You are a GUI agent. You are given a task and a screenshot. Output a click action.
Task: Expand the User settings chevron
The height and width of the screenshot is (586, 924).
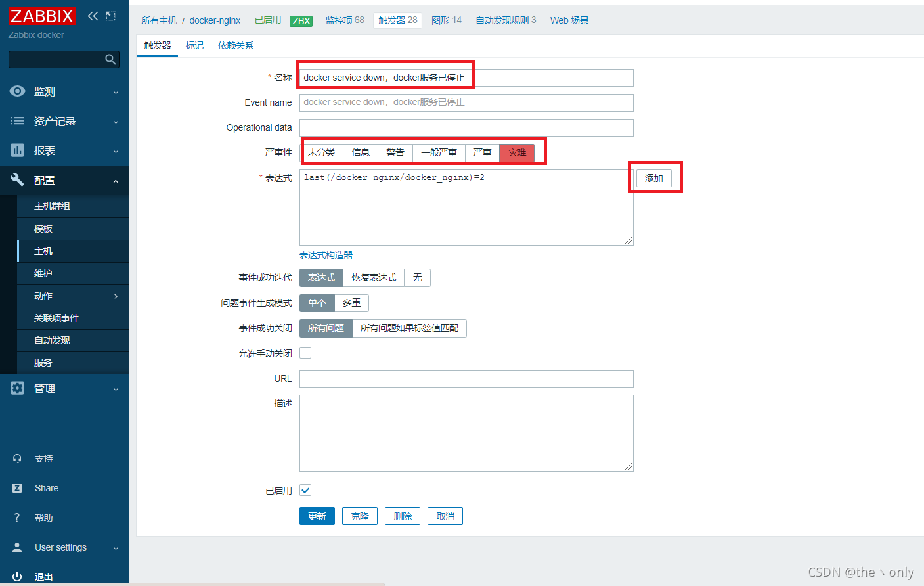[x=116, y=549]
